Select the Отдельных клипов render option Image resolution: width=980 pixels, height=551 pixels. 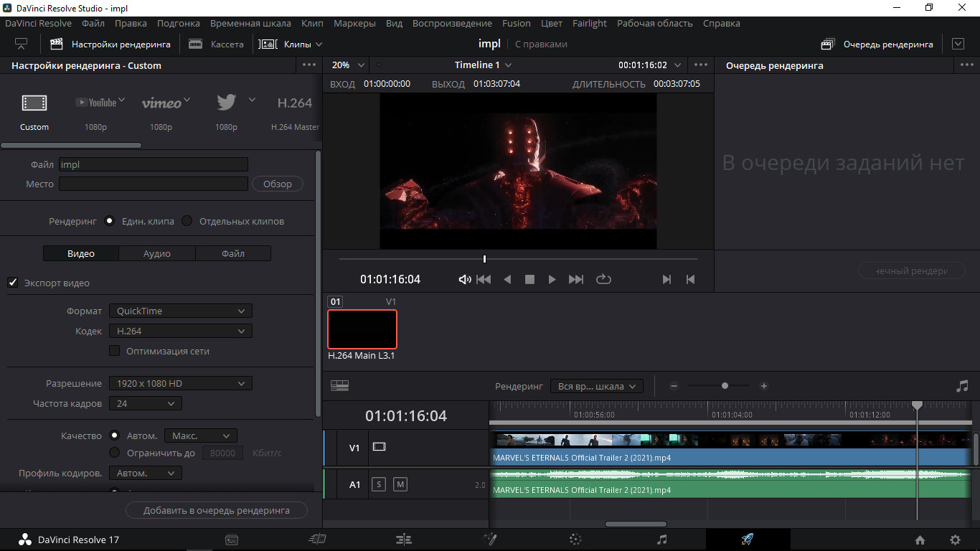(187, 221)
